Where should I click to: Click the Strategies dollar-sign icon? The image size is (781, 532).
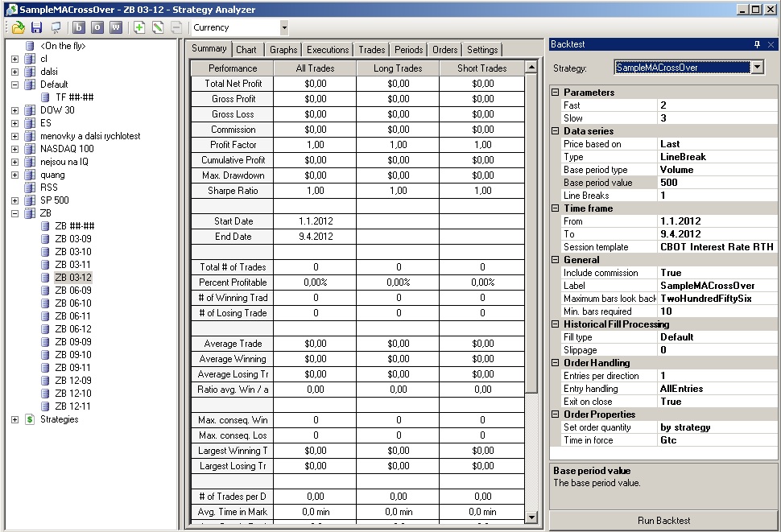pyautogui.click(x=30, y=419)
